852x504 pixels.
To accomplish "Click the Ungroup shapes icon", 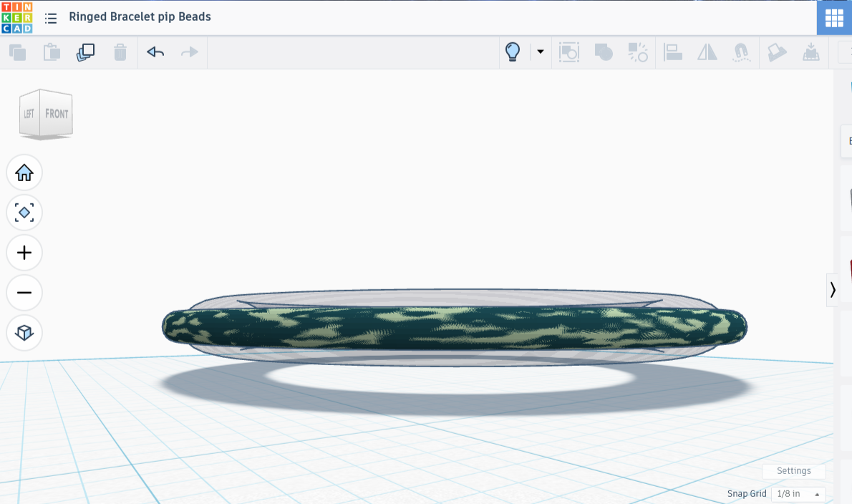I will click(x=638, y=52).
